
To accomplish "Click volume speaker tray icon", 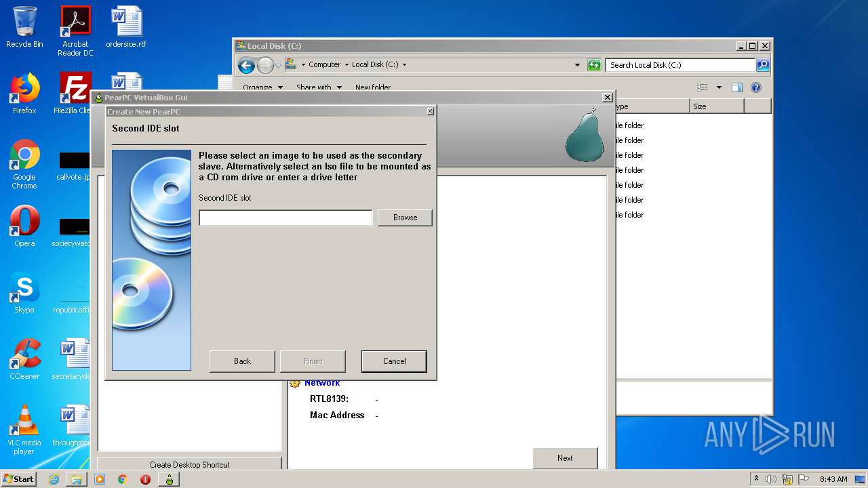I will click(771, 479).
